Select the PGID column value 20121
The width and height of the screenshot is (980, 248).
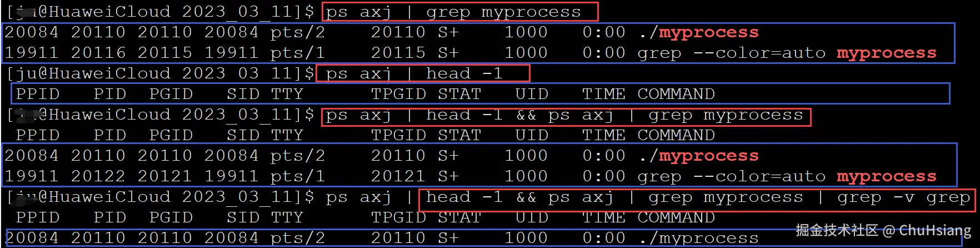tap(164, 176)
